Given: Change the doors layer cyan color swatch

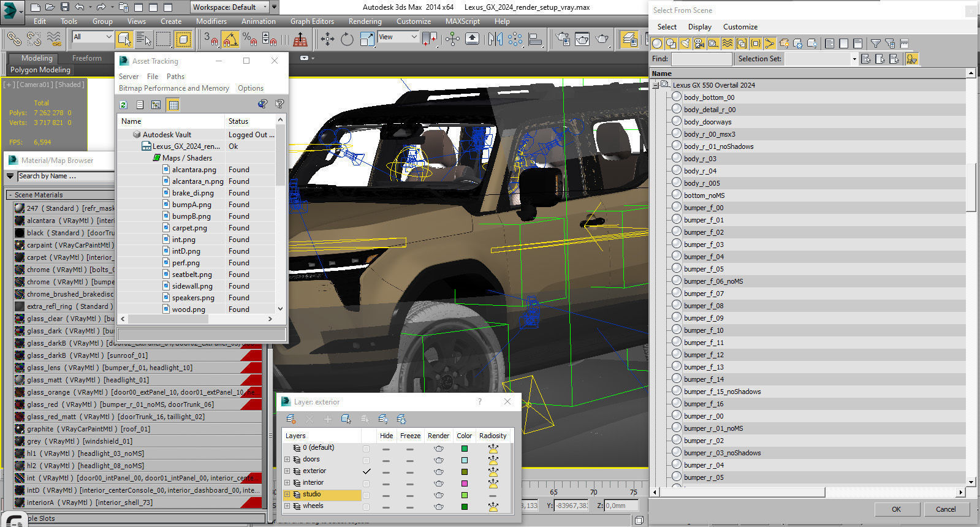Looking at the screenshot, I should (464, 460).
